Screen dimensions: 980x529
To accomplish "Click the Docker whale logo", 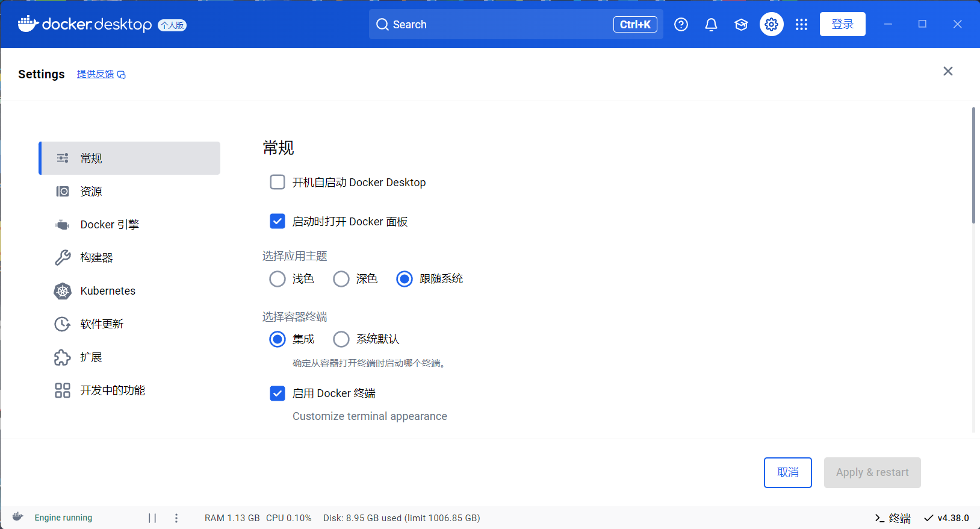I will [28, 24].
